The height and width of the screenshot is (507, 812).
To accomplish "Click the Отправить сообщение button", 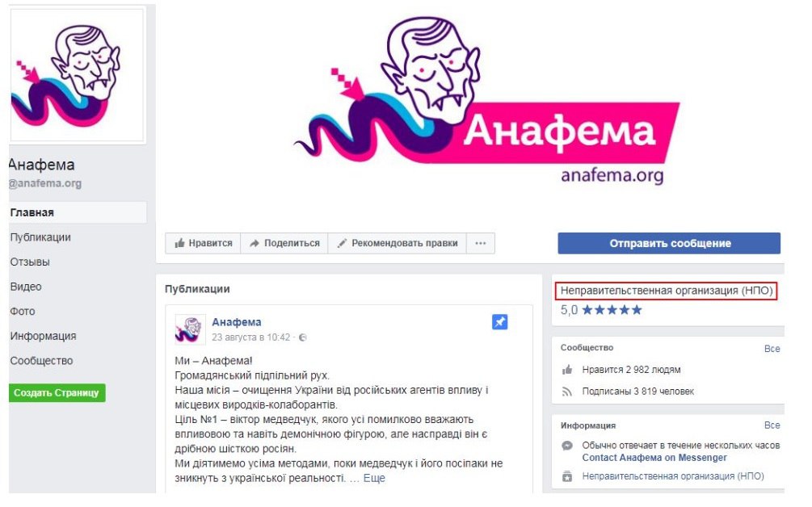I will (669, 243).
